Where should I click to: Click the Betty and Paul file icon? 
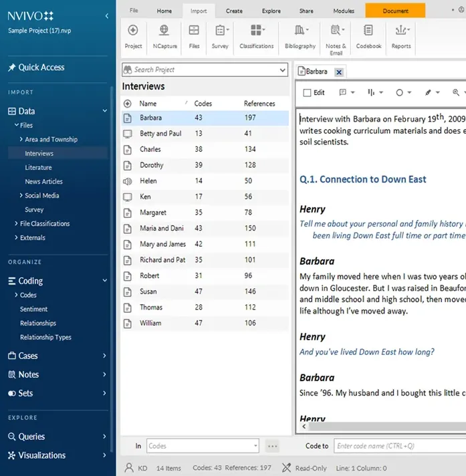coord(128,134)
